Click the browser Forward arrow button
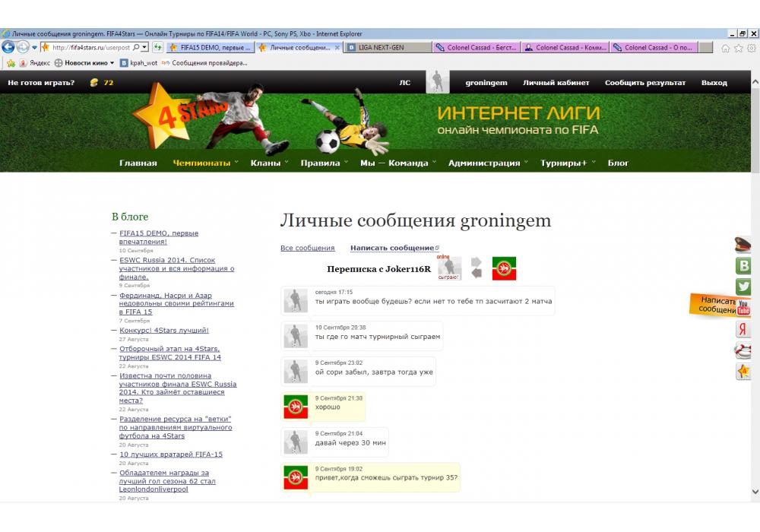Viewport: 760px width, 532px height. pos(23,47)
